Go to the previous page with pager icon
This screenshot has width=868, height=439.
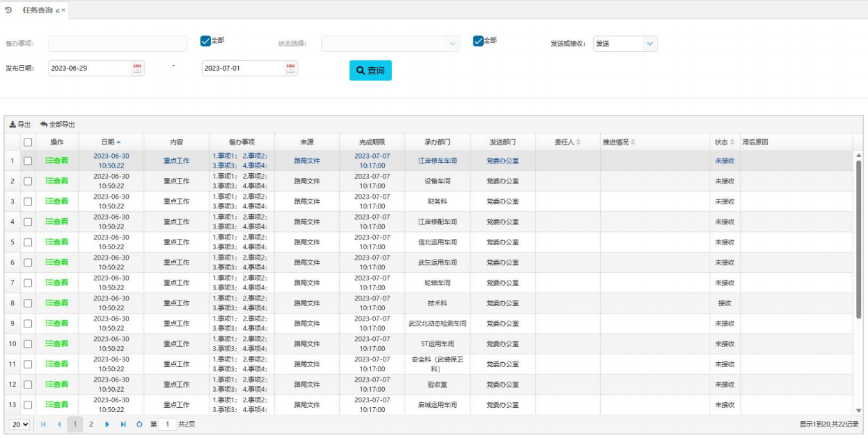(x=60, y=424)
